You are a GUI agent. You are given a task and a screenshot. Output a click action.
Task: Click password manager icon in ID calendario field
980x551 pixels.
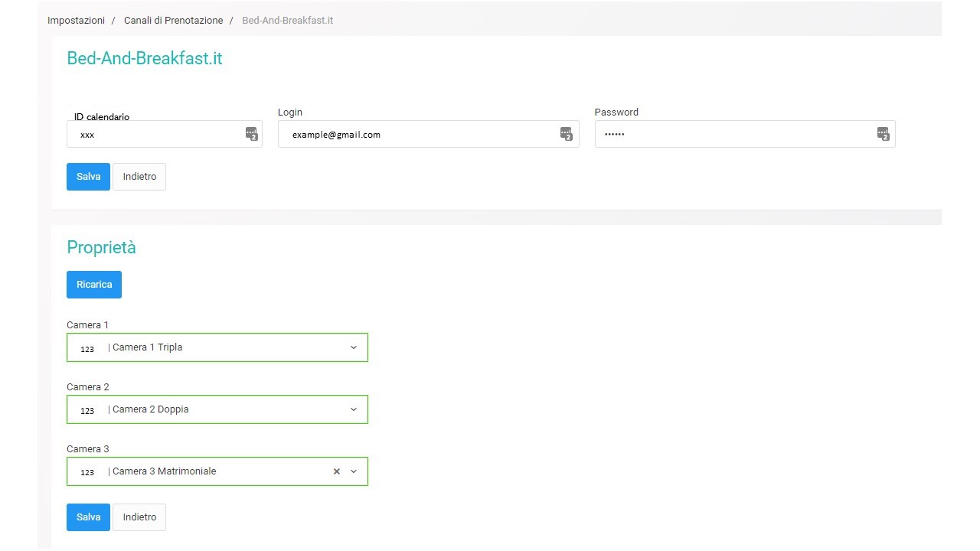tap(252, 134)
